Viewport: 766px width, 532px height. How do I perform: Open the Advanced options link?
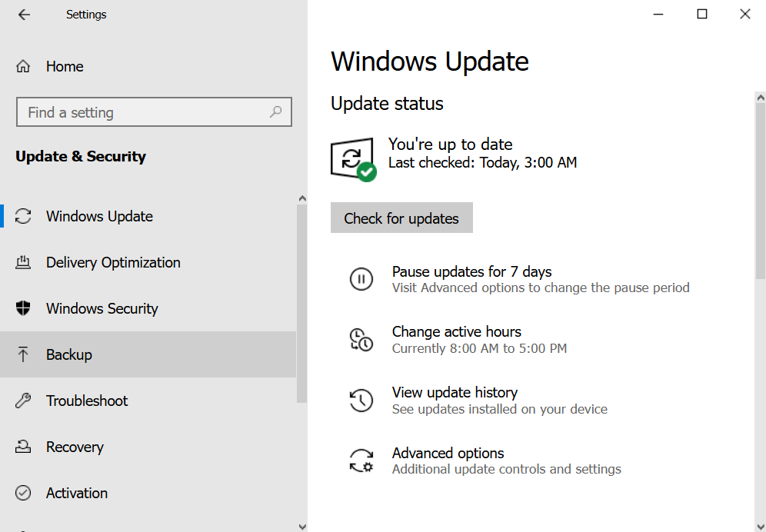448,453
